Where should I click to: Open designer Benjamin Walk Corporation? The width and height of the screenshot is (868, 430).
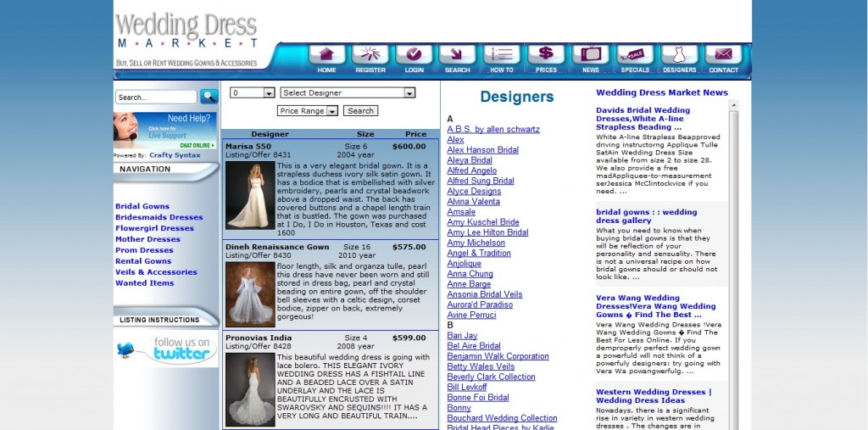498,356
